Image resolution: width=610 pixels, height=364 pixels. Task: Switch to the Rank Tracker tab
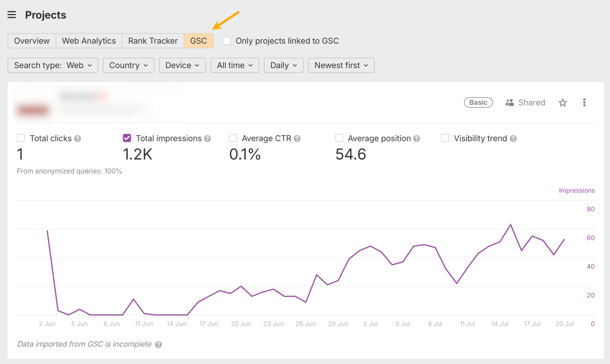[153, 41]
